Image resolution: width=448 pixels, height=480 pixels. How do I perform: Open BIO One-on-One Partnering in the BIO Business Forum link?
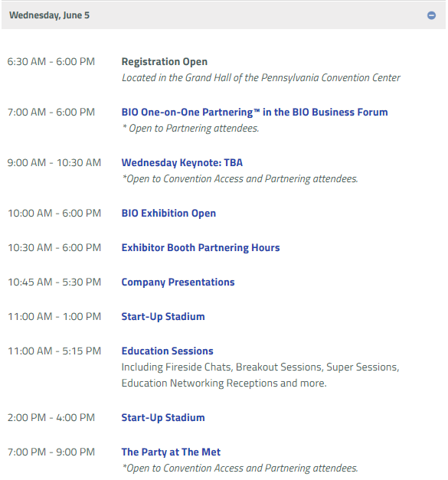254,113
